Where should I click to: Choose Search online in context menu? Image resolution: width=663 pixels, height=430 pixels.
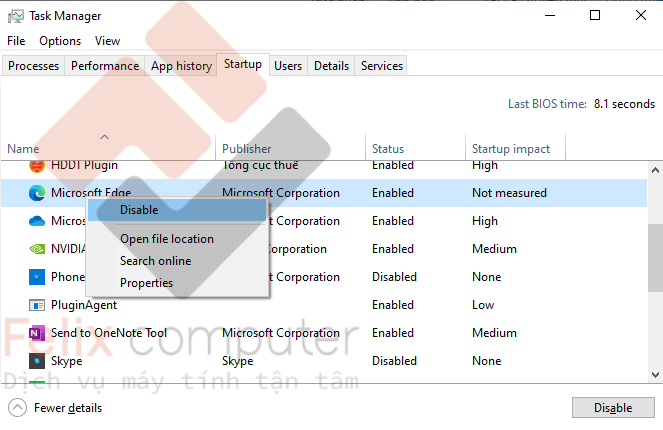[155, 261]
